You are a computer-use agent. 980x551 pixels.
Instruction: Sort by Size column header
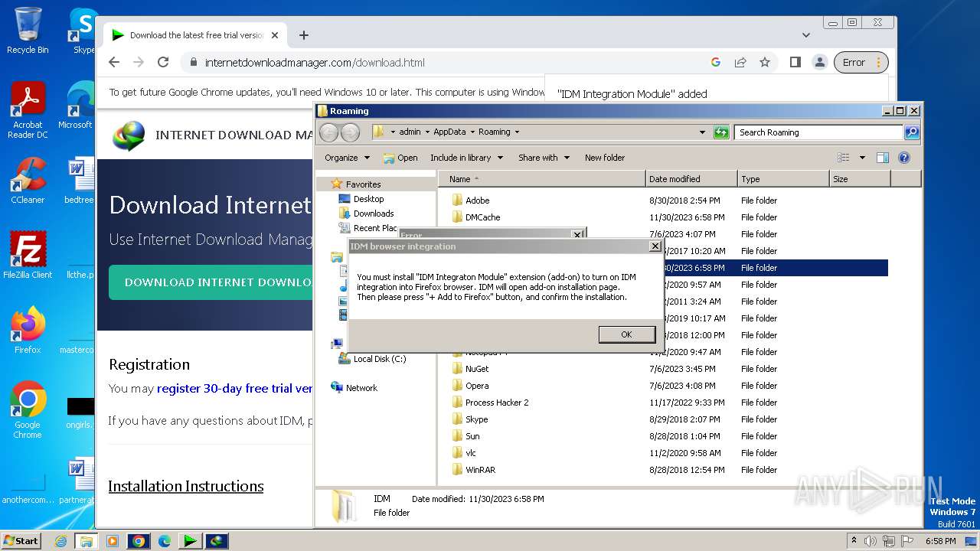[860, 179]
